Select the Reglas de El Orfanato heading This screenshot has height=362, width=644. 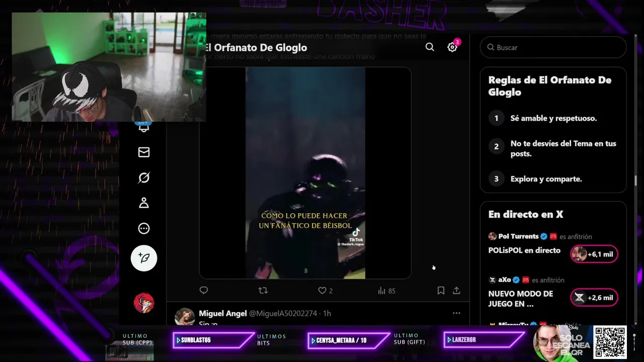click(550, 86)
